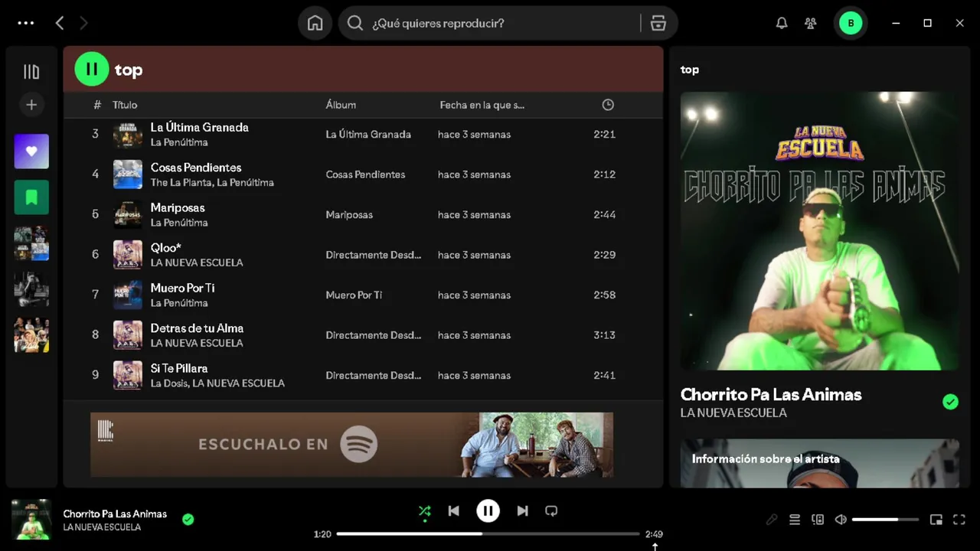
Task: Toggle saved checkmark in the player bar
Action: (x=188, y=520)
